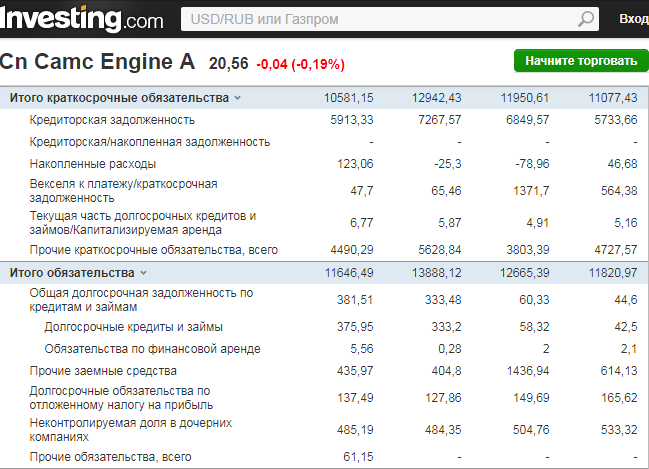Select Прочие краткосрочные обязательства, всего label
This screenshot has height=469, width=649.
click(154, 250)
